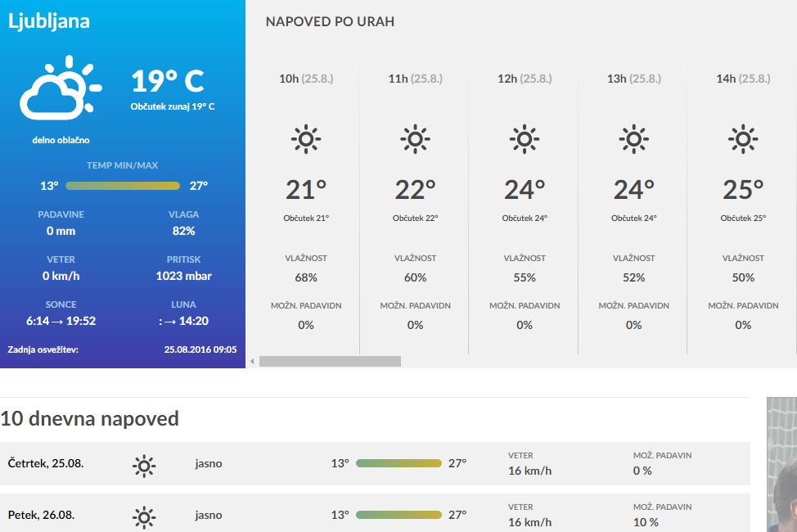797x532 pixels.
Task: Click precipitation chance 0 % for Četrtek
Action: click(x=642, y=471)
